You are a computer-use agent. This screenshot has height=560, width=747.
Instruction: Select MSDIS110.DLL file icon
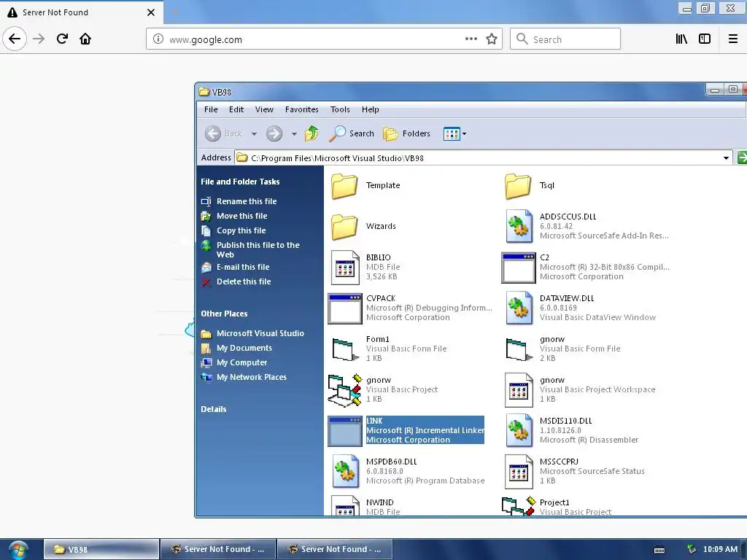(x=519, y=430)
